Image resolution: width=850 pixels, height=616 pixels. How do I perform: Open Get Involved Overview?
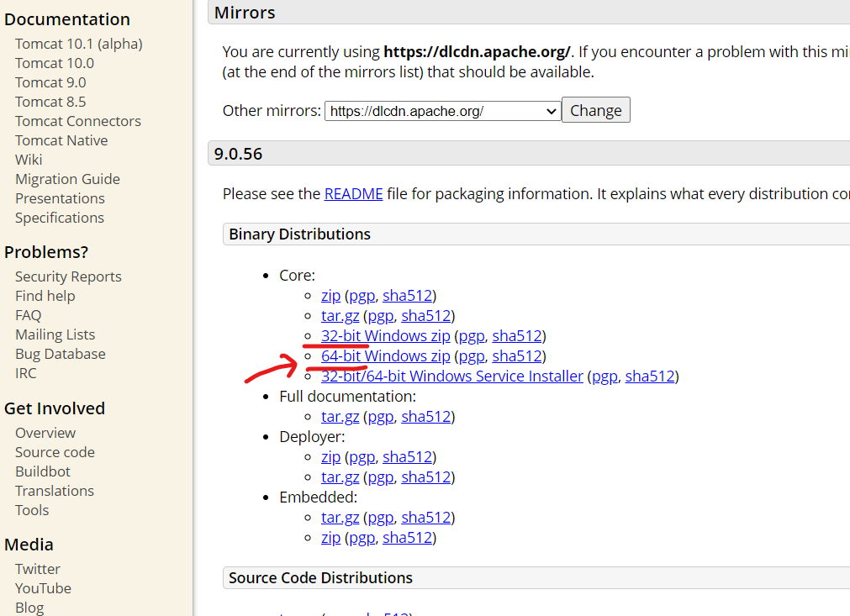point(45,433)
